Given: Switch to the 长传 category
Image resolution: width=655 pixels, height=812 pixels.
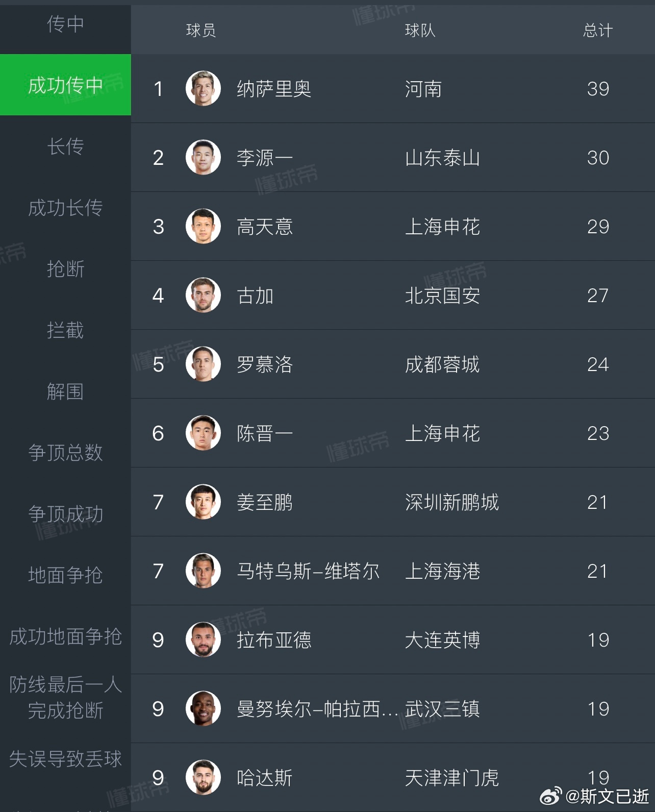Looking at the screenshot, I should point(65,146).
